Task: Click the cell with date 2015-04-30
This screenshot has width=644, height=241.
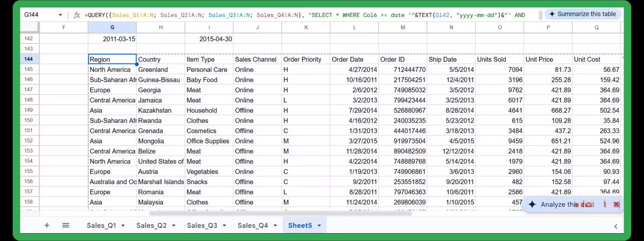Action: pos(209,39)
